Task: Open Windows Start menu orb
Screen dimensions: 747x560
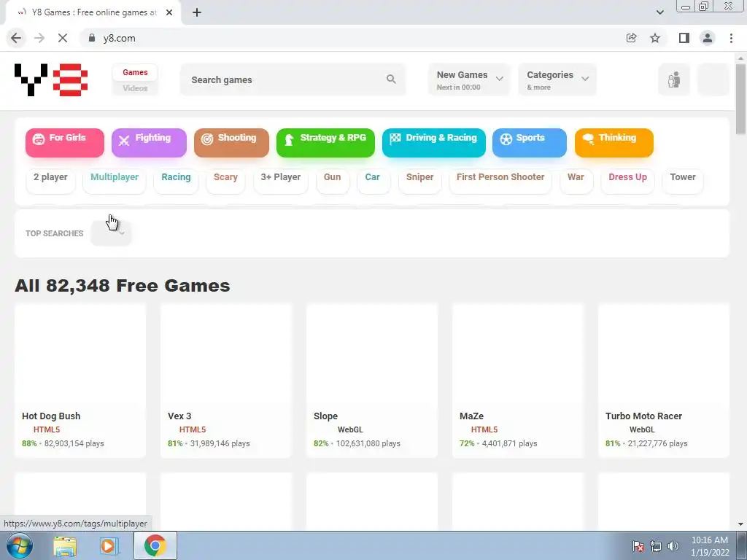Action: pos(18,545)
